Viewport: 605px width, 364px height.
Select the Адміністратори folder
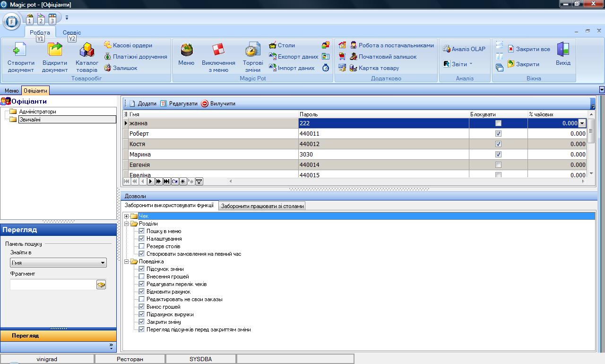click(37, 112)
